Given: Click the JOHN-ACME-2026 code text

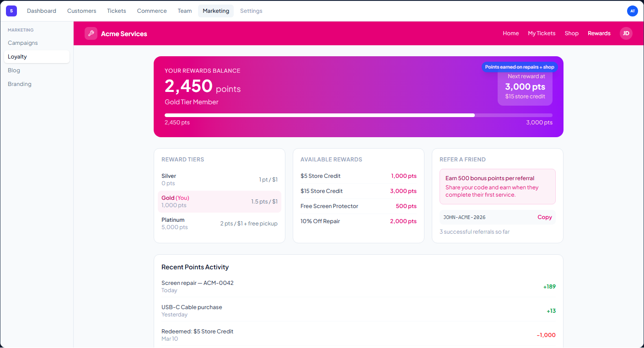Looking at the screenshot, I should (x=464, y=217).
